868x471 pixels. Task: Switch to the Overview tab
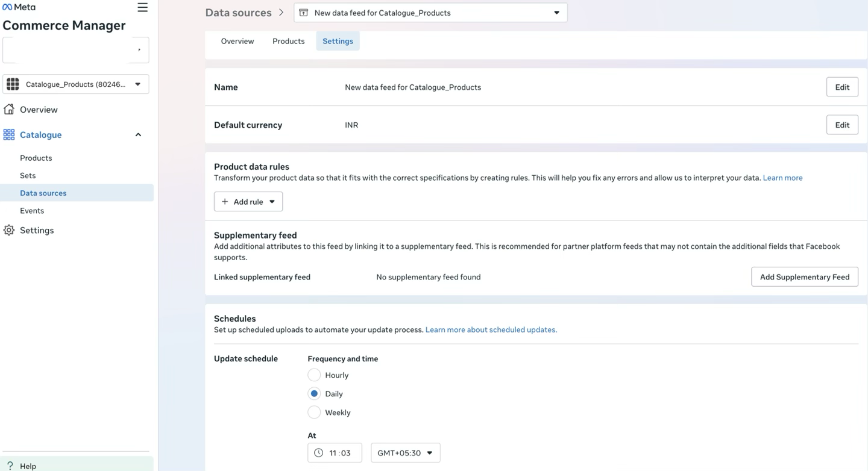(x=237, y=41)
